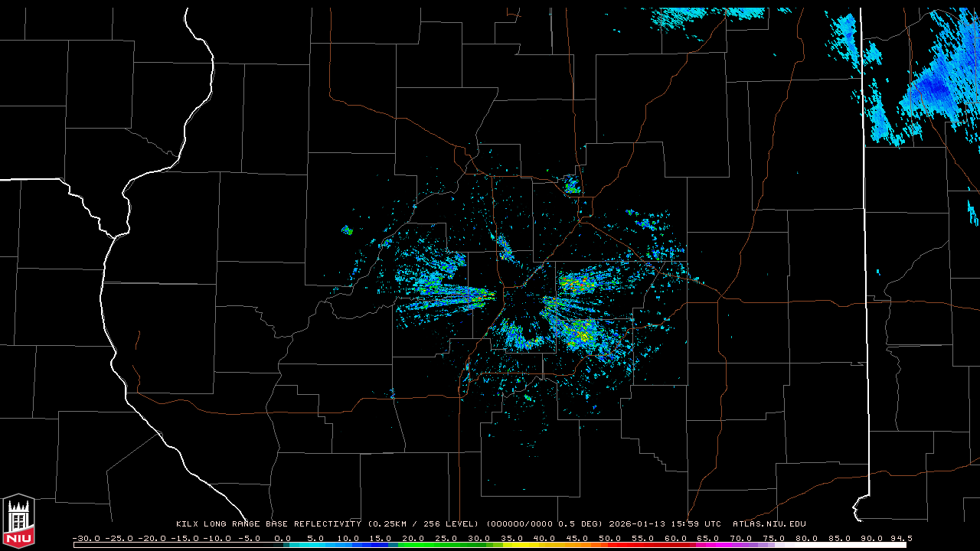
Task: Click the "KILX LONG RANGE BASE REFLECTIVITY" title
Action: coord(269,524)
